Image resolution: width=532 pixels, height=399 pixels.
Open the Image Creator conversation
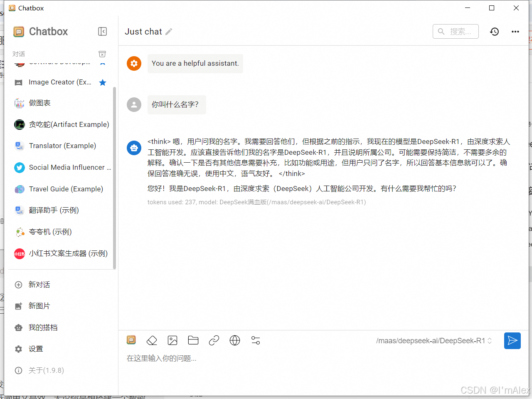[60, 82]
